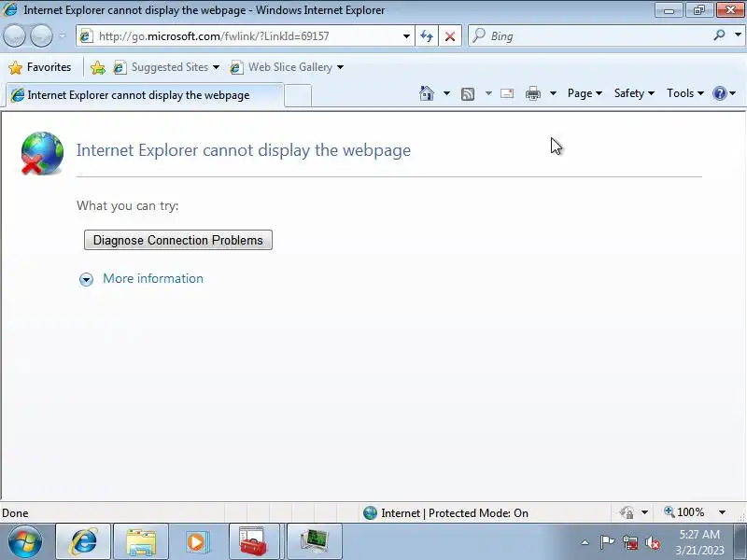Click the RSS Feeds icon
Image resolution: width=747 pixels, height=560 pixels.
pos(468,94)
